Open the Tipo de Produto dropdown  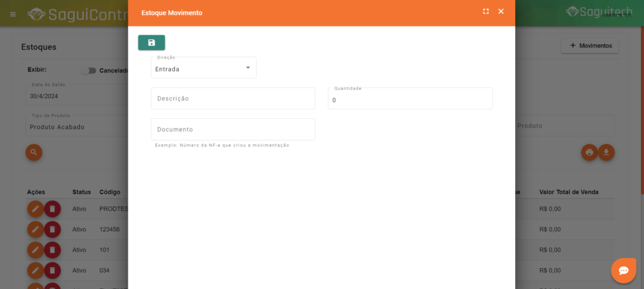[x=75, y=127]
